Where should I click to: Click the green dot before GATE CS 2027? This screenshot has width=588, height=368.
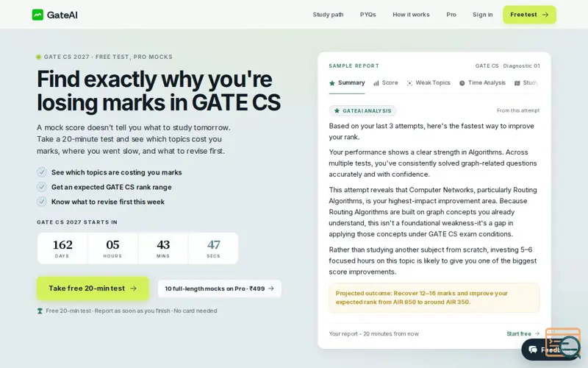(x=39, y=57)
